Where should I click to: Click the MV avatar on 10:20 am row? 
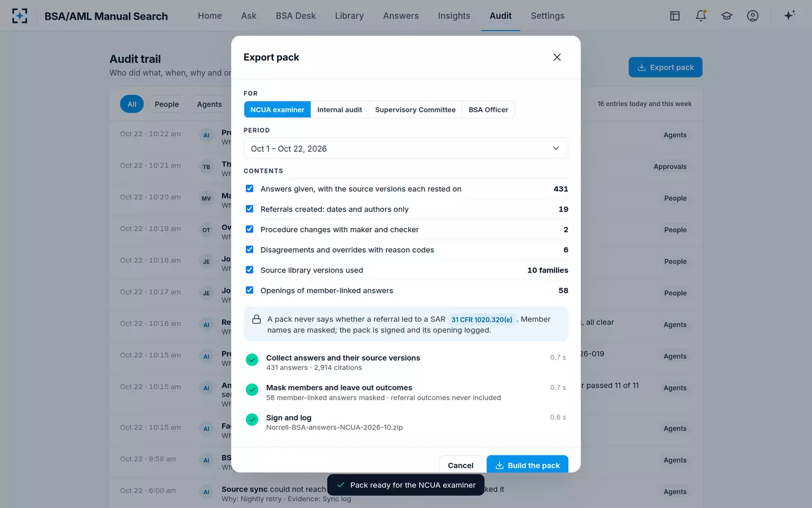[x=206, y=198]
